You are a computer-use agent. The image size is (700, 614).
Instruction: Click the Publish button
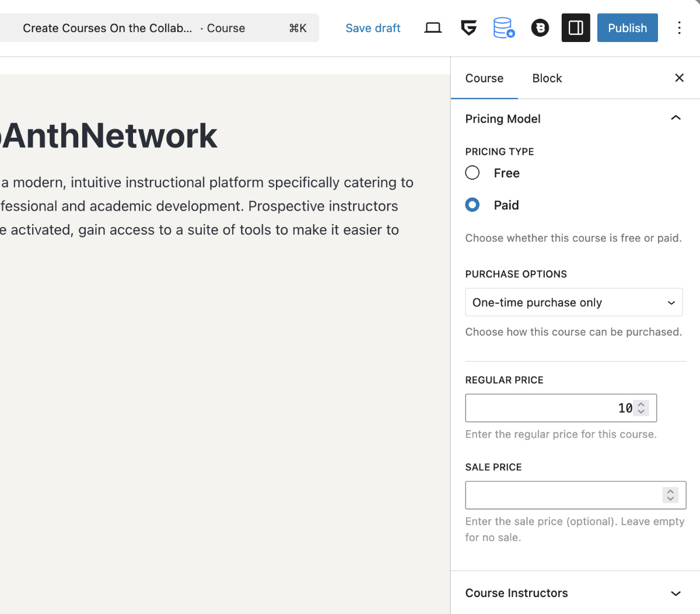tap(627, 28)
